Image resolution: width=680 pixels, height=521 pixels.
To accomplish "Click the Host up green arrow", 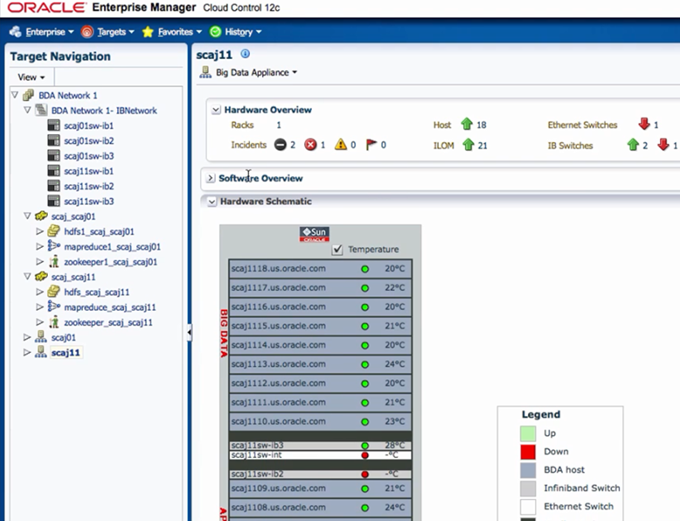I will click(467, 124).
